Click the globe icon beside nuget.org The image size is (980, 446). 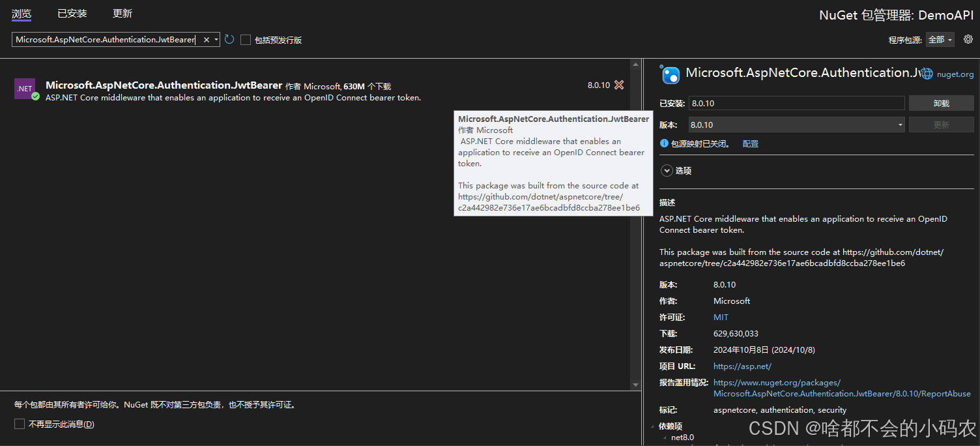point(927,74)
